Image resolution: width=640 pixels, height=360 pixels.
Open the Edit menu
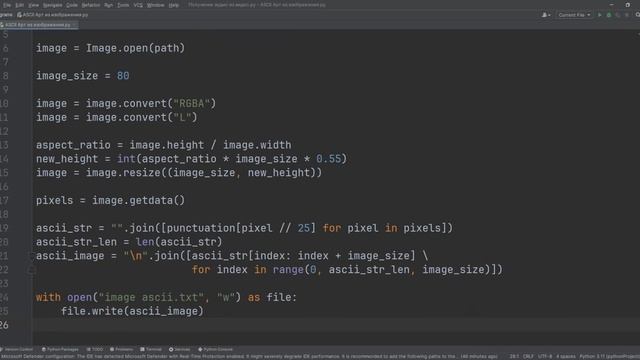click(20, 5)
